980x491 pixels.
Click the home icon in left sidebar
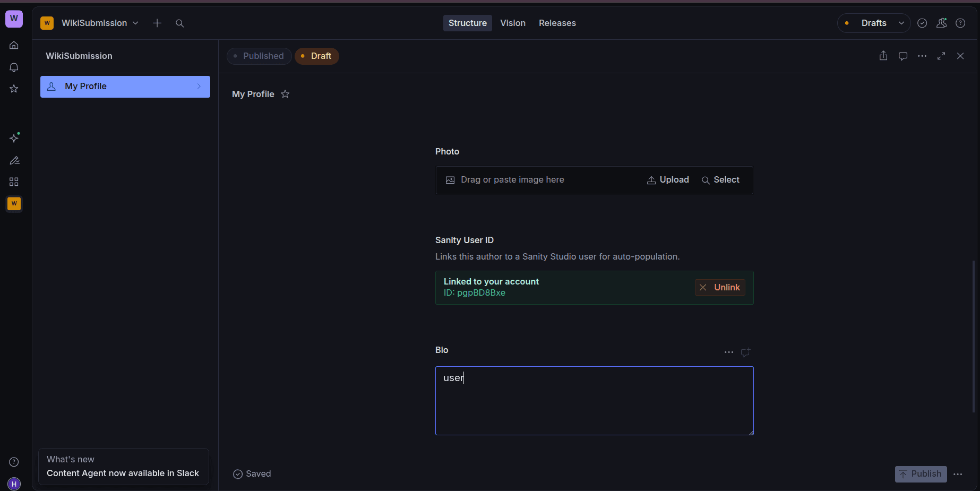click(x=14, y=45)
